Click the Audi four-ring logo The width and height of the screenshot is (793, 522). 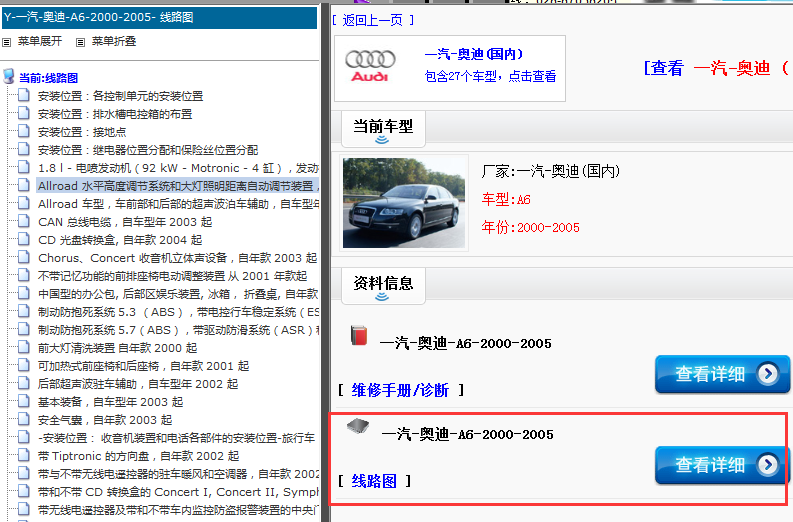[x=370, y=66]
